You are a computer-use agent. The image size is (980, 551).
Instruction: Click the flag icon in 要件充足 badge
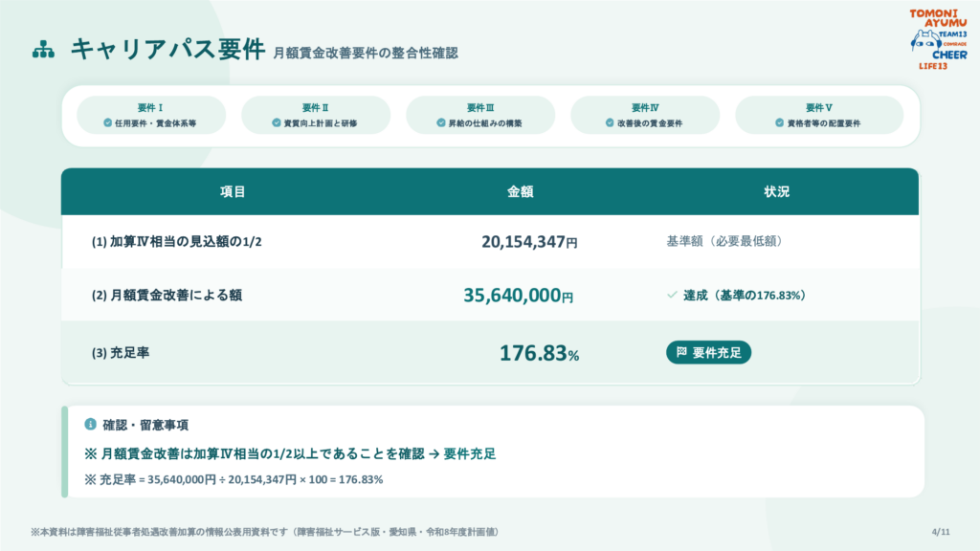[x=681, y=352]
